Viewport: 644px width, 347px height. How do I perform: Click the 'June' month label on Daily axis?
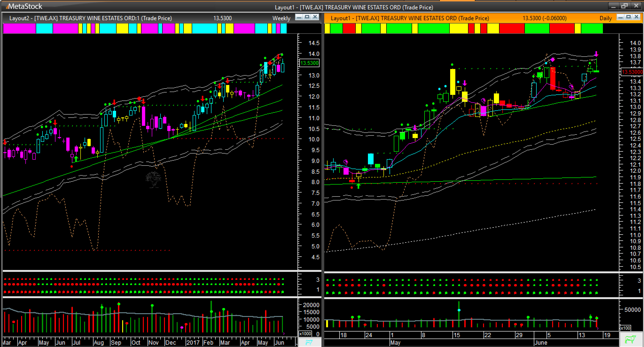(540, 343)
